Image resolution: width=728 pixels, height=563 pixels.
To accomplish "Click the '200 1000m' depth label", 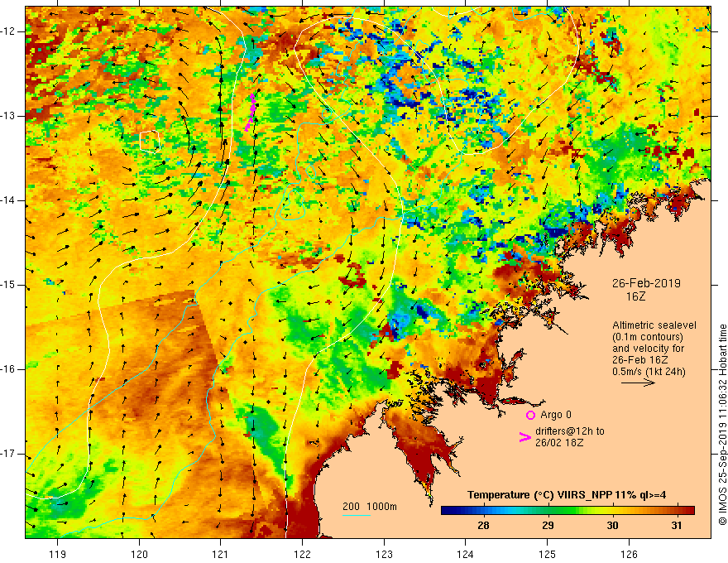I will click(x=370, y=507).
